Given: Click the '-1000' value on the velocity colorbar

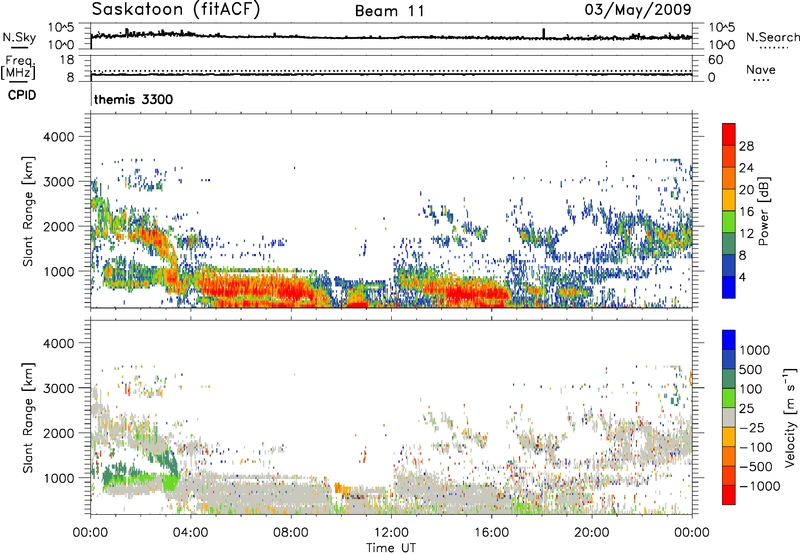Looking at the screenshot, I should click(759, 486).
